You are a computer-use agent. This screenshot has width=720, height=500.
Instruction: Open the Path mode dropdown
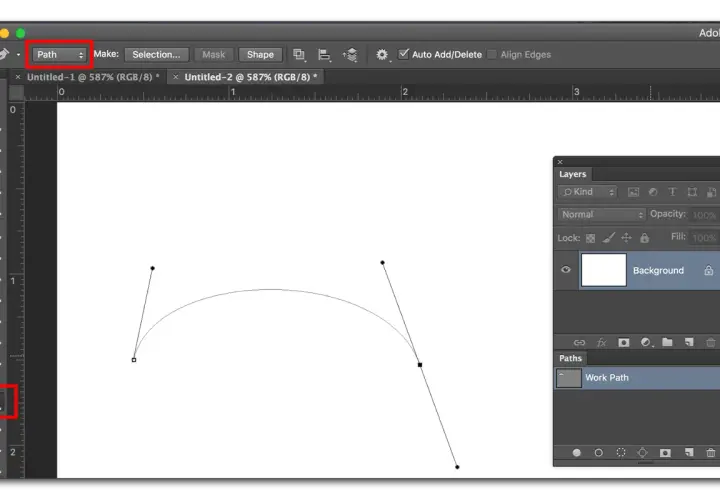click(59, 55)
